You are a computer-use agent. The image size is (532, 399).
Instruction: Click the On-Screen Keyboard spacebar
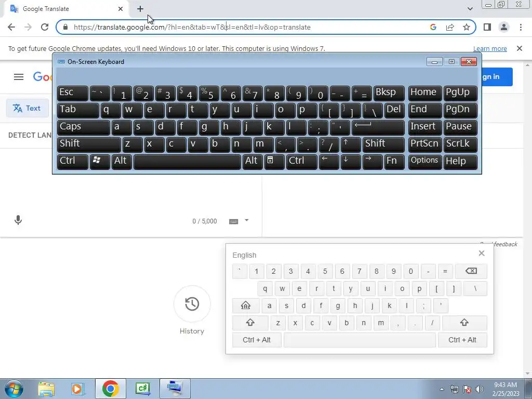point(187,162)
